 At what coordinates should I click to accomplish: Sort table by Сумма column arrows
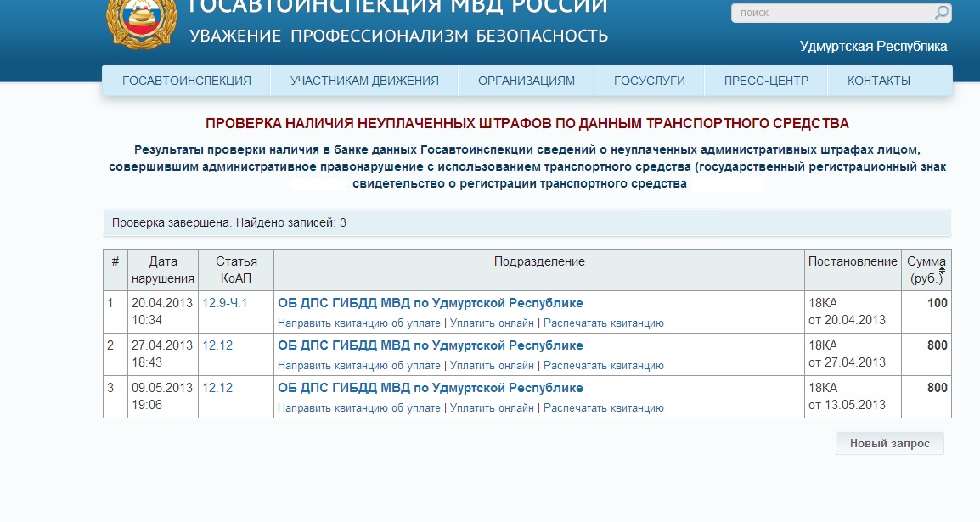[942, 271]
